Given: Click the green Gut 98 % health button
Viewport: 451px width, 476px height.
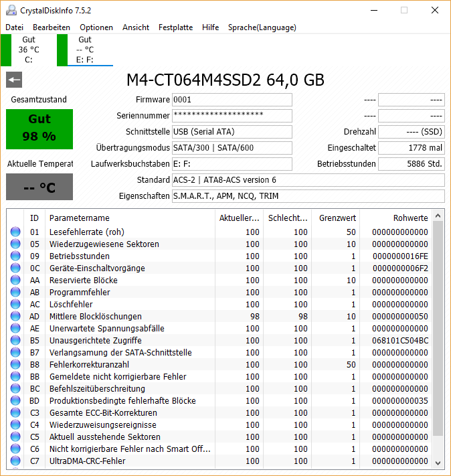Looking at the screenshot, I should pyautogui.click(x=39, y=129).
